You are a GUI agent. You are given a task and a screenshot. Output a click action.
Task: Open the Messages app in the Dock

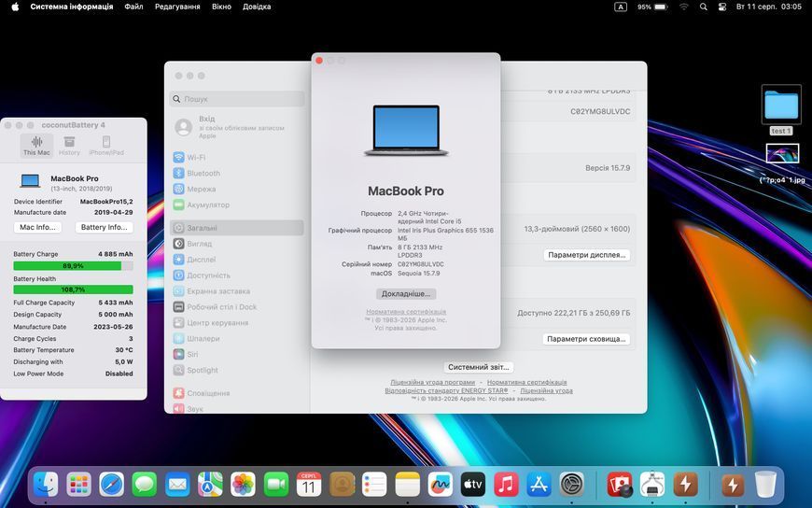(x=145, y=486)
